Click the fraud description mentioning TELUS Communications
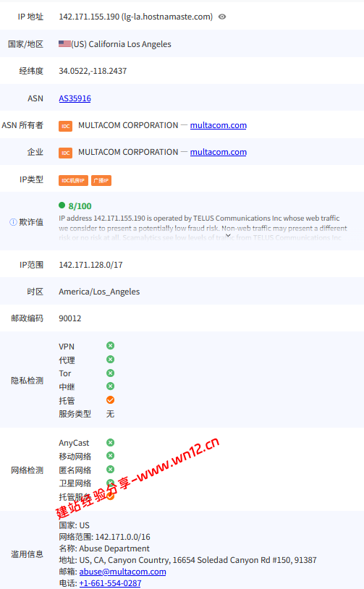 pos(203,228)
